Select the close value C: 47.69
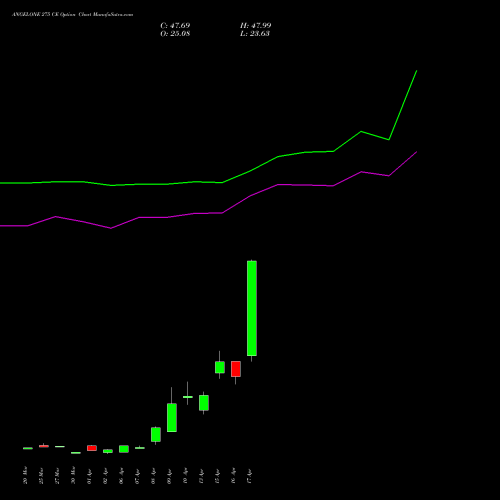This screenshot has height=500, width=500. (x=175, y=26)
